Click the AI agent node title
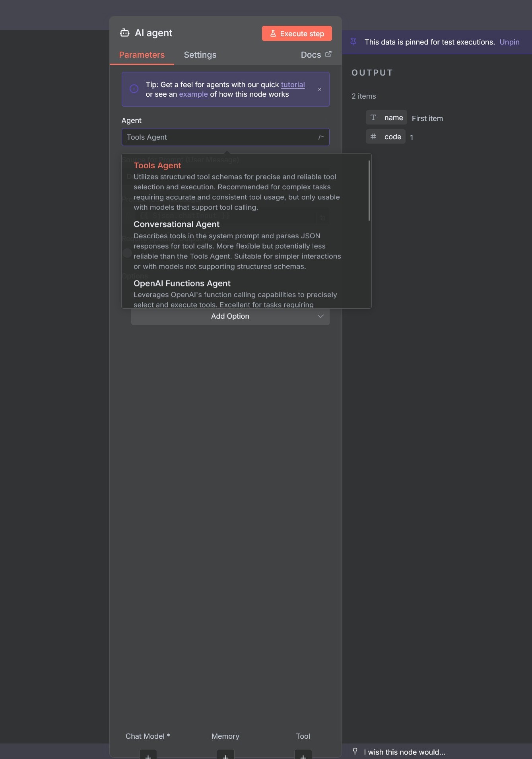532x759 pixels. click(x=153, y=33)
